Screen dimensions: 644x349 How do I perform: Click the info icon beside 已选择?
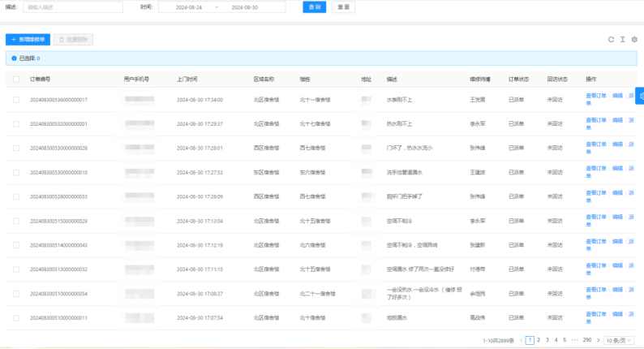click(x=14, y=58)
